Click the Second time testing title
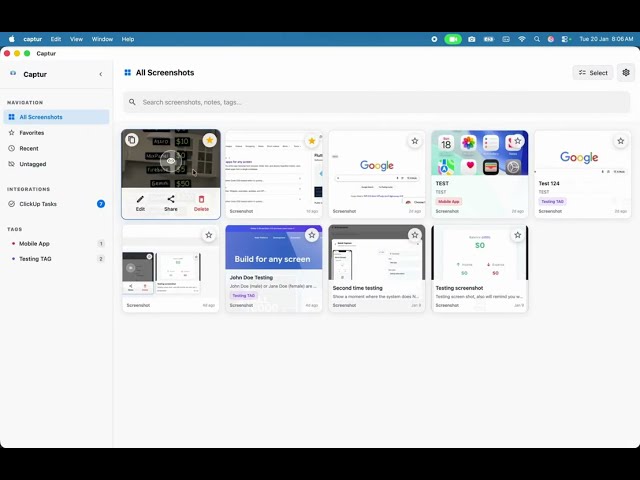 tap(357, 288)
